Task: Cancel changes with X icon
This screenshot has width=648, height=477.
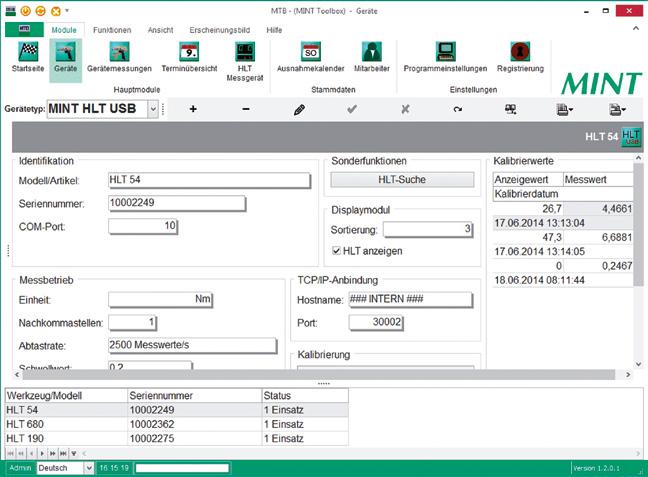Action: tap(405, 109)
